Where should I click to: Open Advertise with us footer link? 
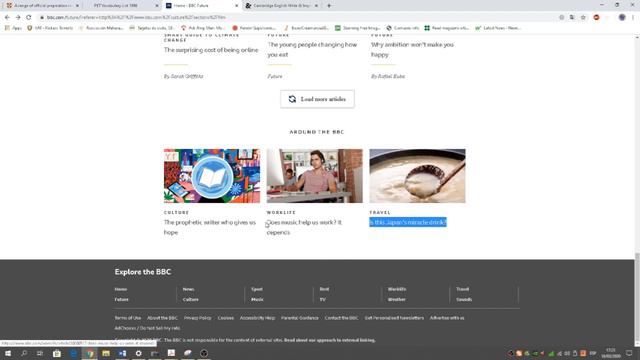pos(447,318)
